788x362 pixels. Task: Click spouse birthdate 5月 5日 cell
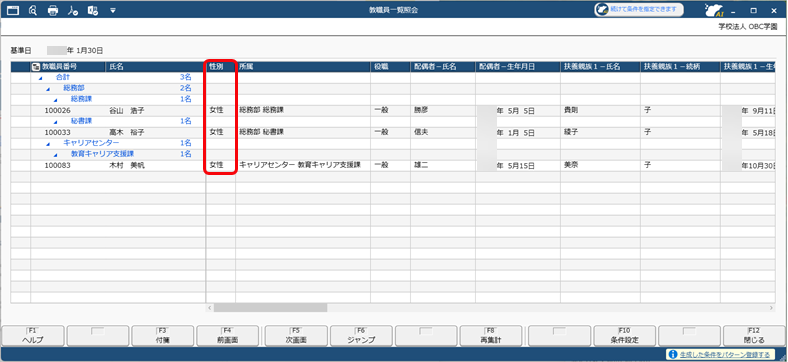tap(518, 111)
